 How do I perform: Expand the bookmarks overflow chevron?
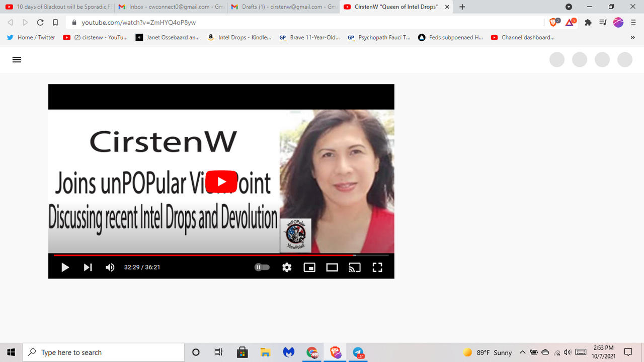pyautogui.click(x=632, y=37)
